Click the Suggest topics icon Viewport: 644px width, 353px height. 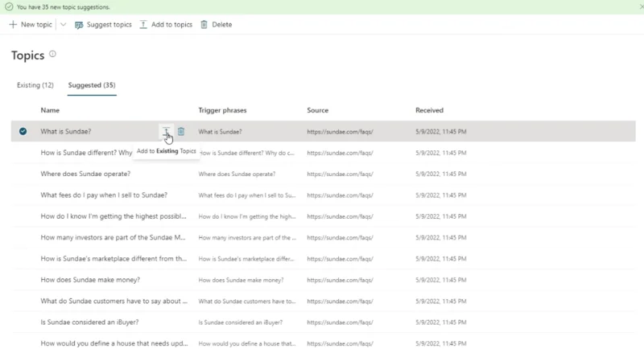(x=79, y=25)
